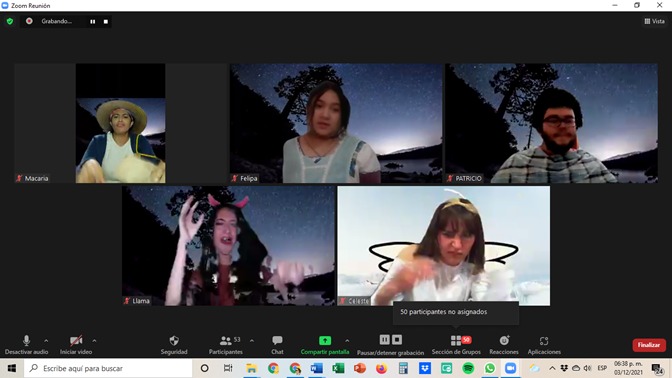This screenshot has height=378, width=672.
Task: Click Dropbox icon in system tray
Action: click(x=564, y=368)
